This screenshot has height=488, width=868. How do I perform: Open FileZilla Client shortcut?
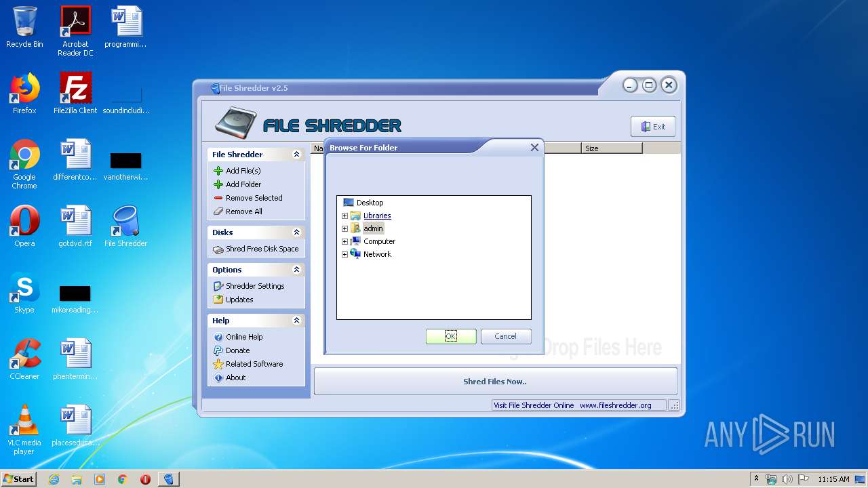[x=75, y=94]
